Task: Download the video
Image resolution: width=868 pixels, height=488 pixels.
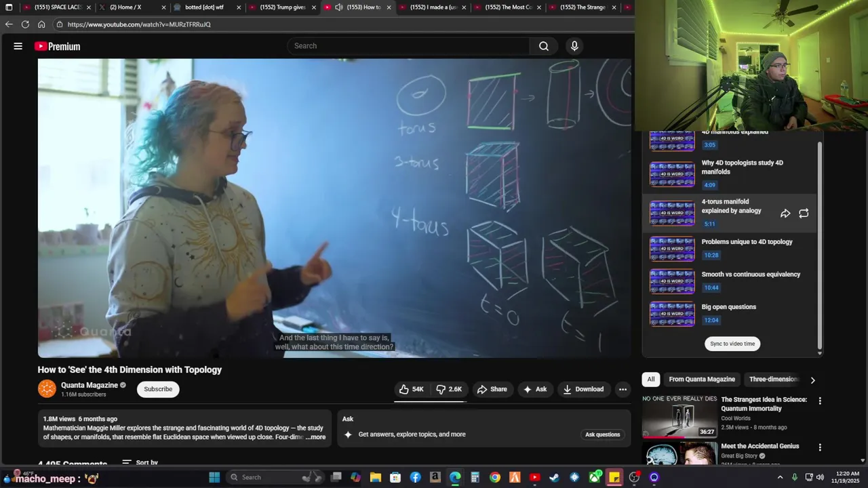Action: pyautogui.click(x=583, y=389)
